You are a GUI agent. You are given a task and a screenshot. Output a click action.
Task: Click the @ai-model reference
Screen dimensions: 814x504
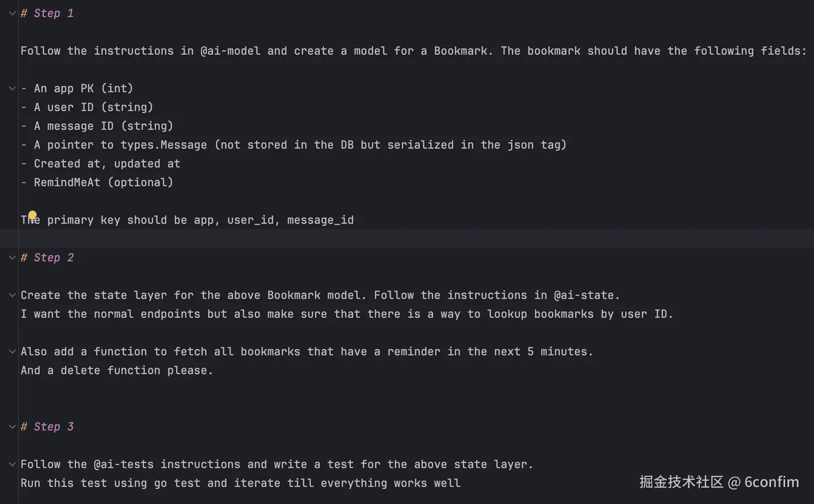[230, 51]
